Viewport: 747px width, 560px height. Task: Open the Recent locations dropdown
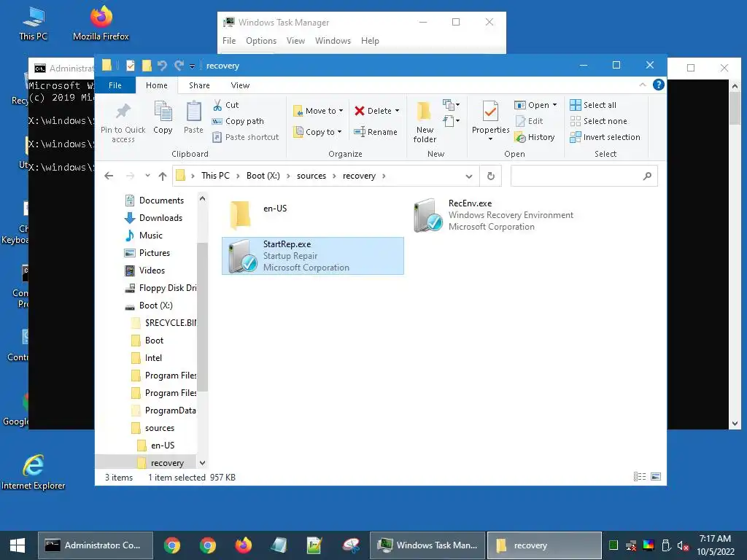tap(147, 176)
